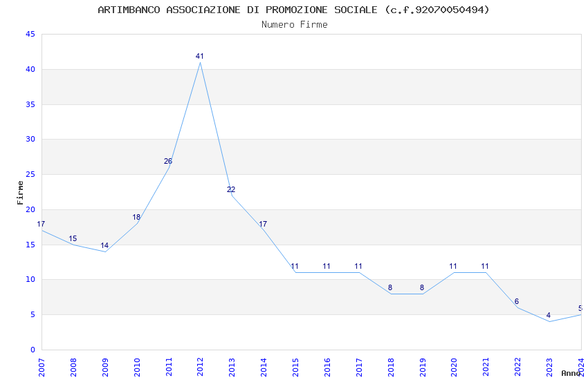Click the 2018 data label 8
The width and height of the screenshot is (588, 380).
(x=390, y=287)
